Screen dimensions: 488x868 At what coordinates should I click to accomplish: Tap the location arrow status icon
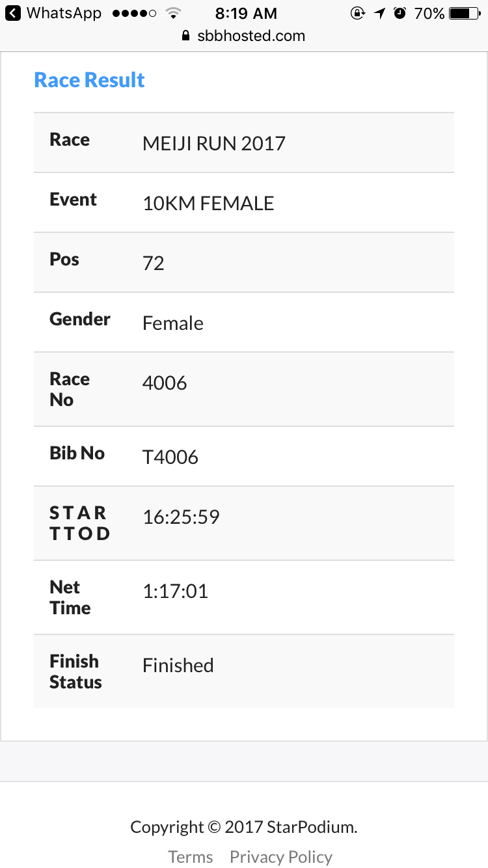(379, 13)
